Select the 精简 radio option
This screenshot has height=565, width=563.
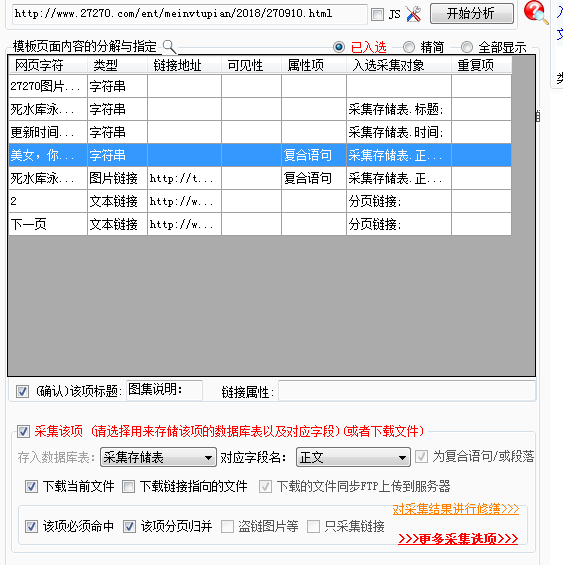point(408,47)
